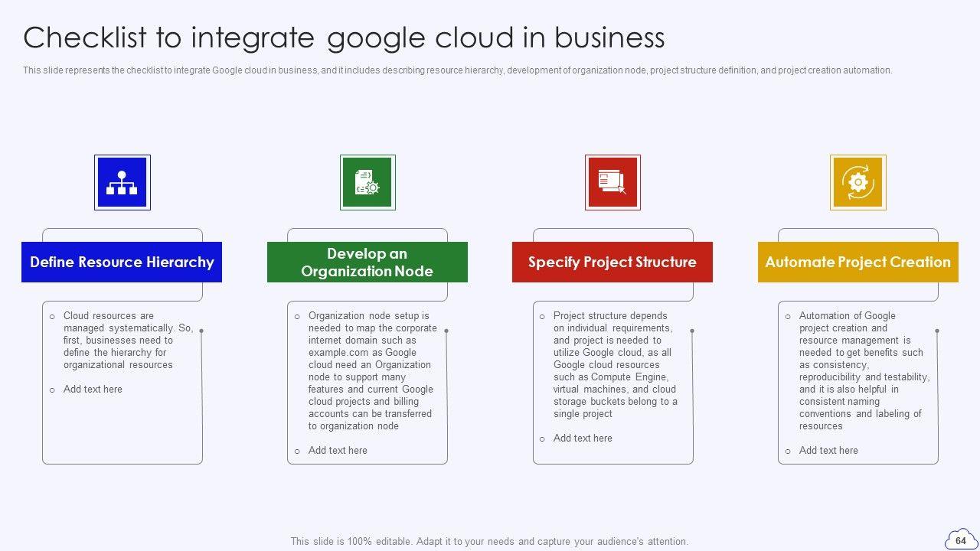Click the '100% editable' footer text
980x551 pixels.
pyautogui.click(x=489, y=541)
